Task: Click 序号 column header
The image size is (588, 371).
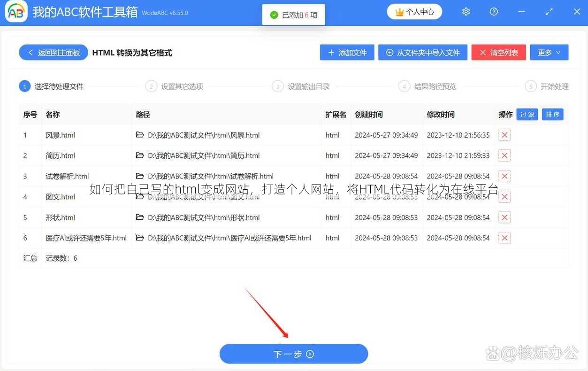Action: click(30, 115)
